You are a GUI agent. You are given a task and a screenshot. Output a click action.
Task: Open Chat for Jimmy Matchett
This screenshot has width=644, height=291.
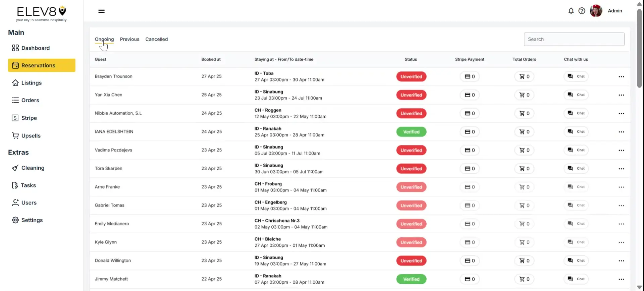[x=576, y=279]
